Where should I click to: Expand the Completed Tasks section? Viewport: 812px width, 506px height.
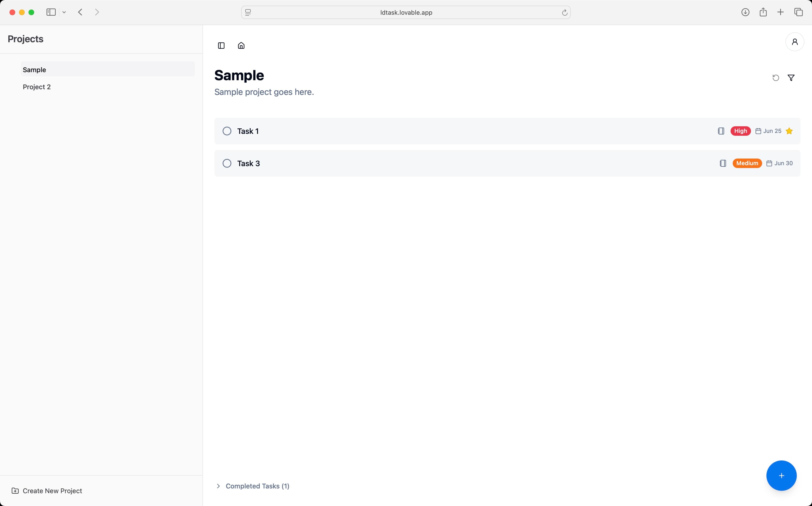(x=253, y=486)
